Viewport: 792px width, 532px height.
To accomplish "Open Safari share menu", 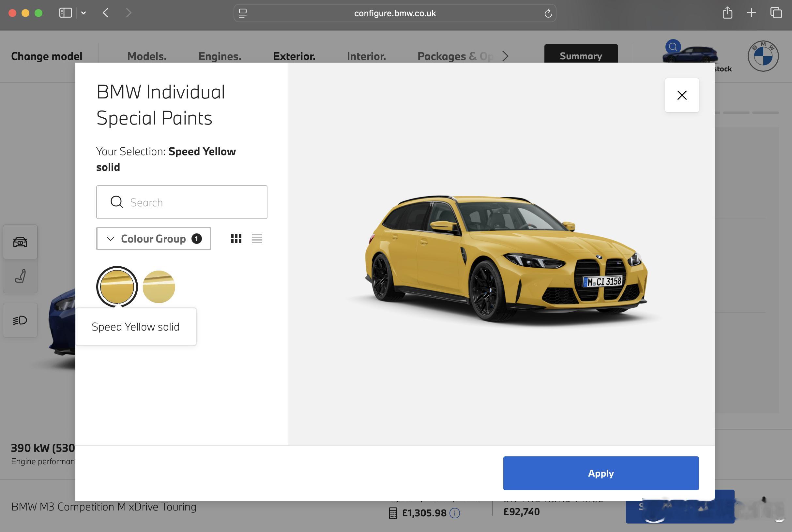I will (727, 13).
